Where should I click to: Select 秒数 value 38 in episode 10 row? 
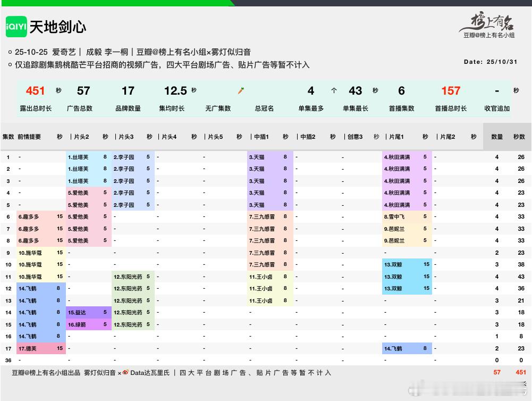(521, 264)
